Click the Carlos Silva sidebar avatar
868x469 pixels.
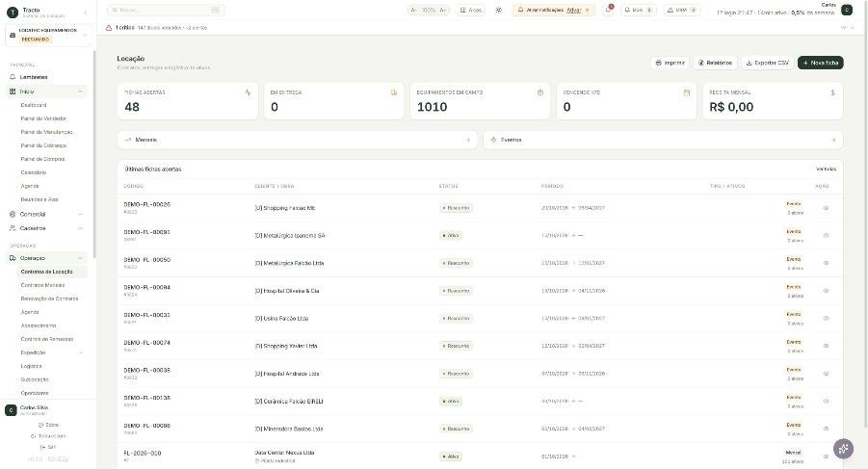[x=11, y=410]
